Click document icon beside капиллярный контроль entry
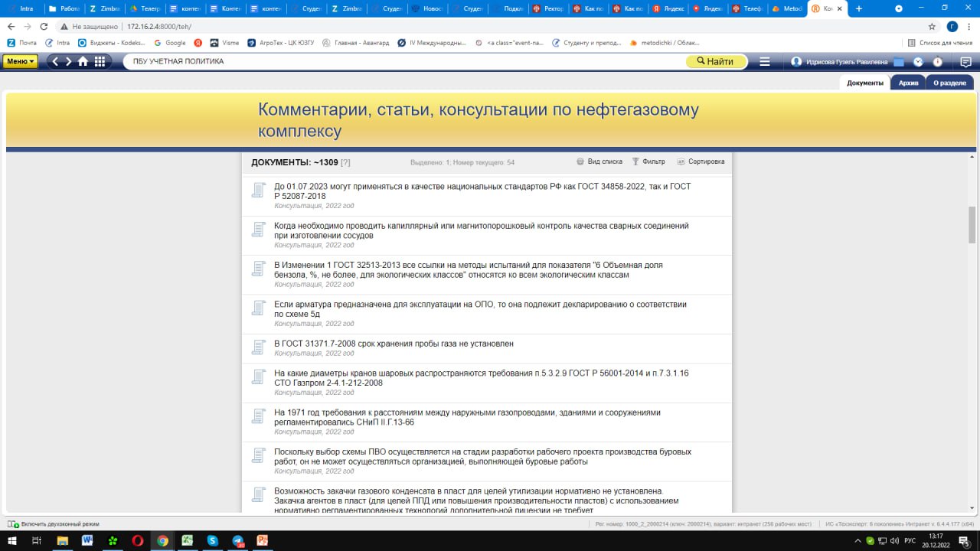 [259, 230]
